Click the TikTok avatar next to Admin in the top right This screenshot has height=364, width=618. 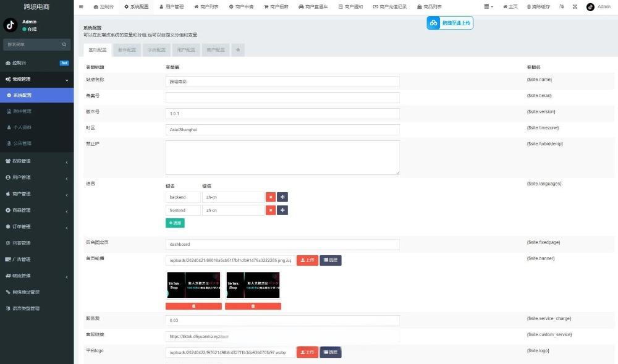[x=590, y=7]
